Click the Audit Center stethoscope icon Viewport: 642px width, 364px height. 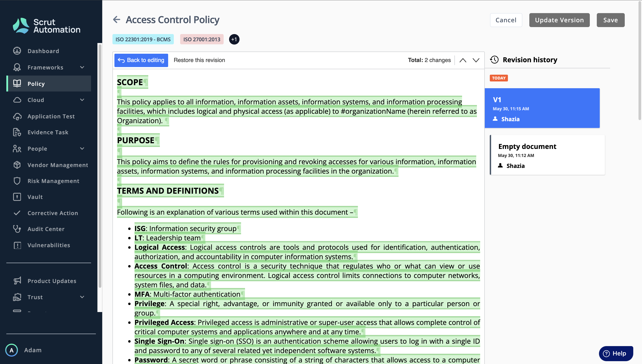click(17, 229)
